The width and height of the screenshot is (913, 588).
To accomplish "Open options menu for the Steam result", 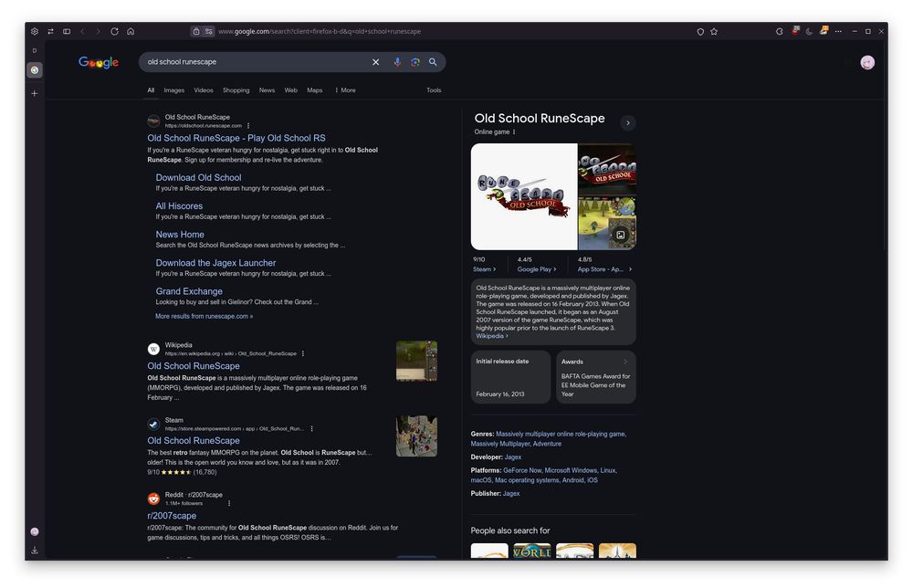I will point(312,428).
